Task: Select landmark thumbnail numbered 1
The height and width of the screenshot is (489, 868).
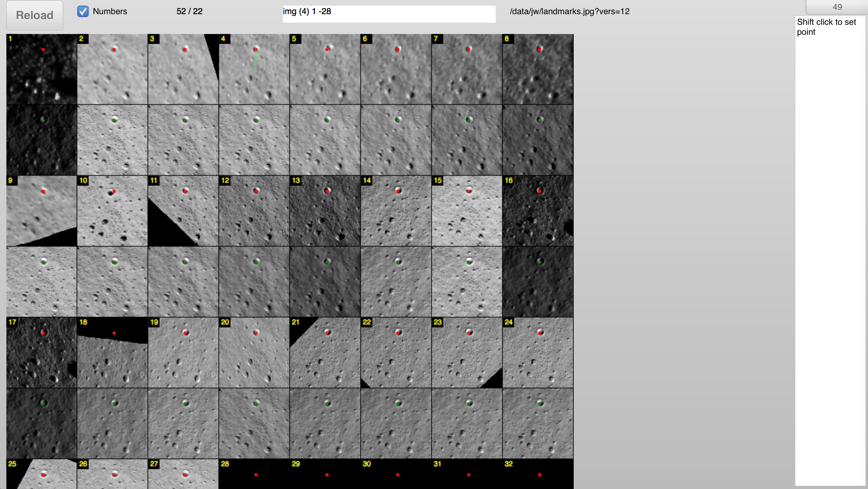Action: click(x=41, y=69)
